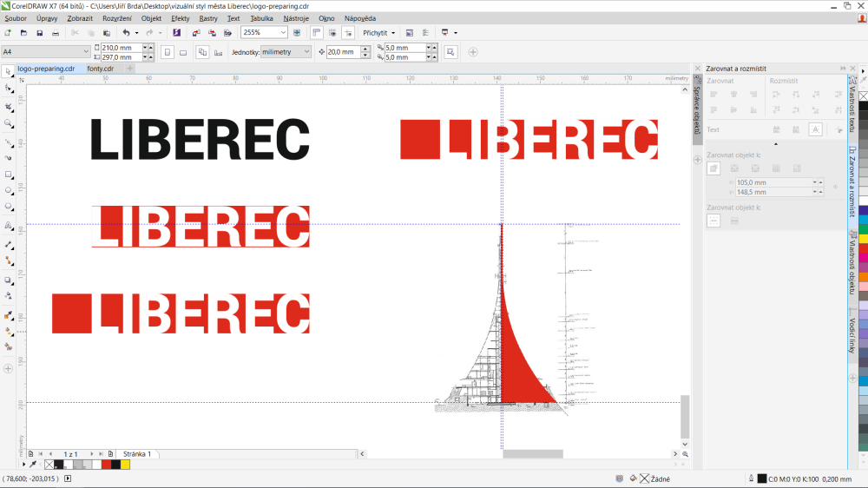Paste from clipboard toolbar icon
868x488 pixels.
pyautogui.click(x=107, y=33)
